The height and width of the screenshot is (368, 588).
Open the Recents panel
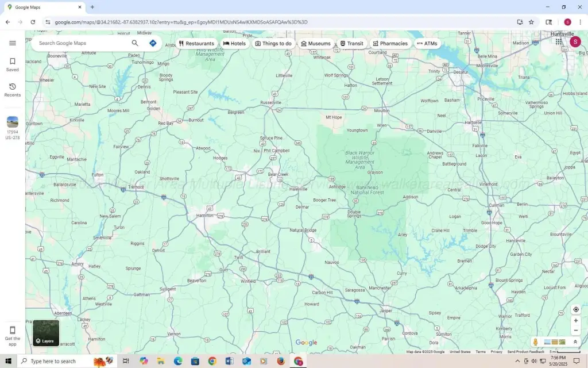click(13, 90)
